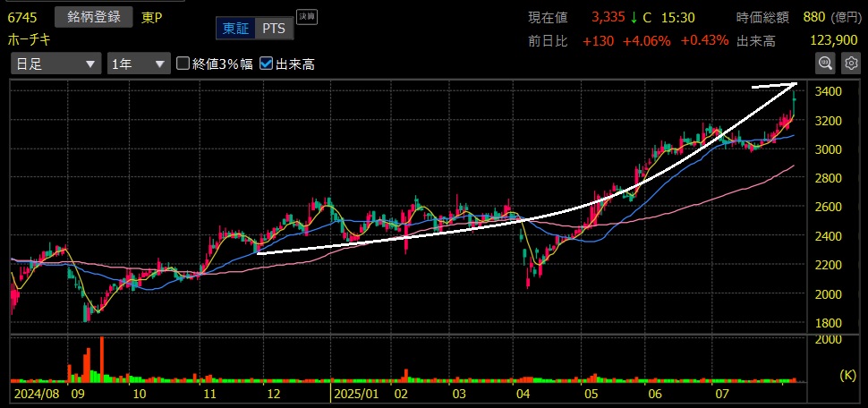Viewport: 868px width, 408px height.
Task: Switch to the PTS tab
Action: tap(274, 29)
